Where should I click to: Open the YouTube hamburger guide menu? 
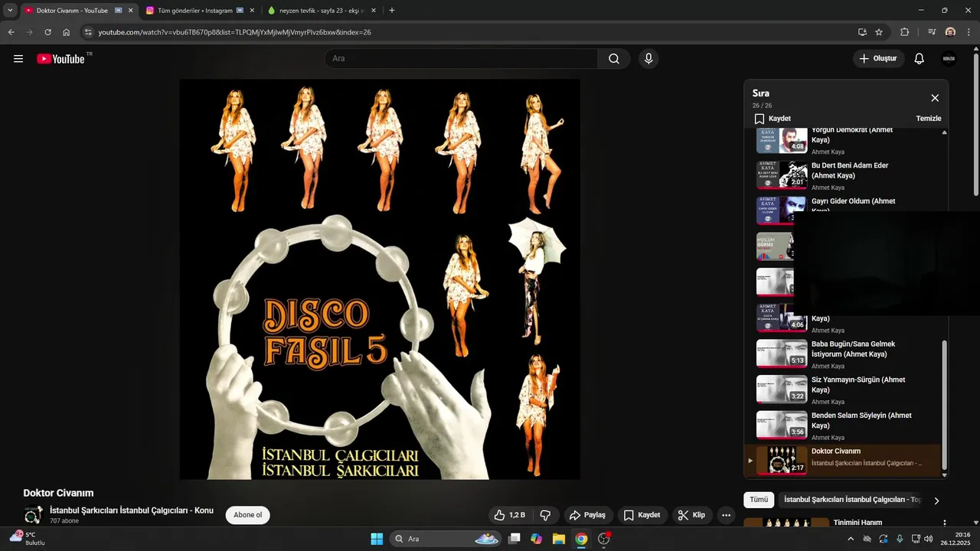pos(18,59)
